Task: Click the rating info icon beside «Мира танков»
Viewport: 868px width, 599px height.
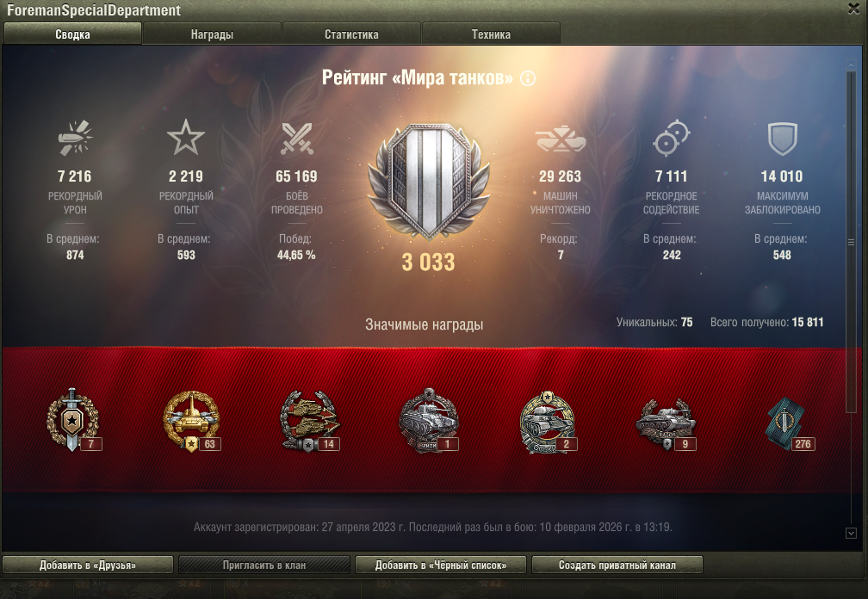Action: (x=528, y=78)
